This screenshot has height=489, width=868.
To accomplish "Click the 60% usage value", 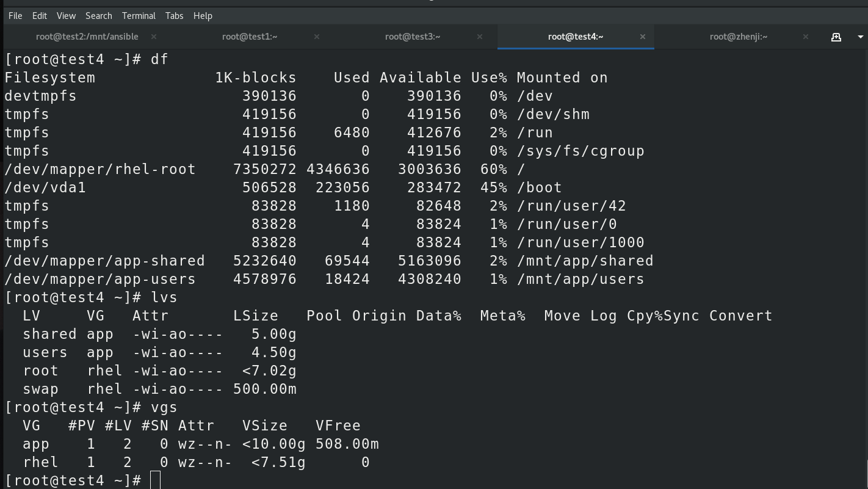I will [494, 169].
